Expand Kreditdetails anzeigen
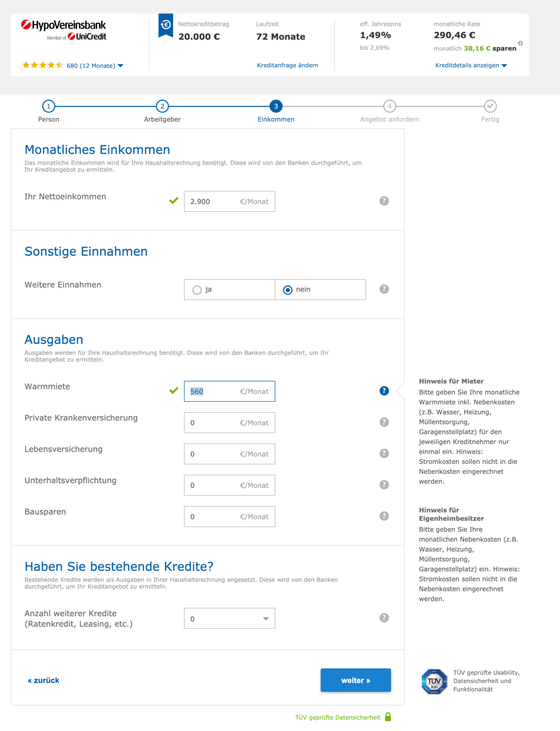The image size is (560, 731). (x=471, y=65)
